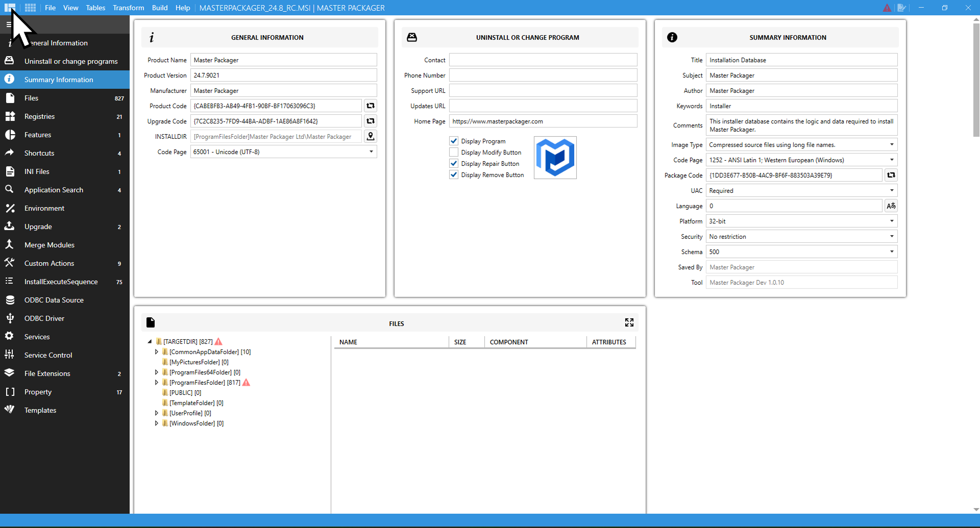
Task: Open the View menu
Action: pos(71,8)
